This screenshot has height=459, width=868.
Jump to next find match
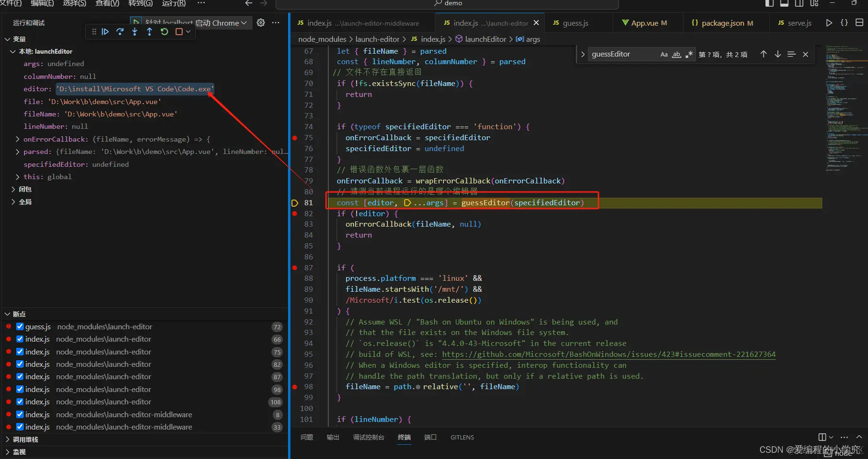(778, 54)
